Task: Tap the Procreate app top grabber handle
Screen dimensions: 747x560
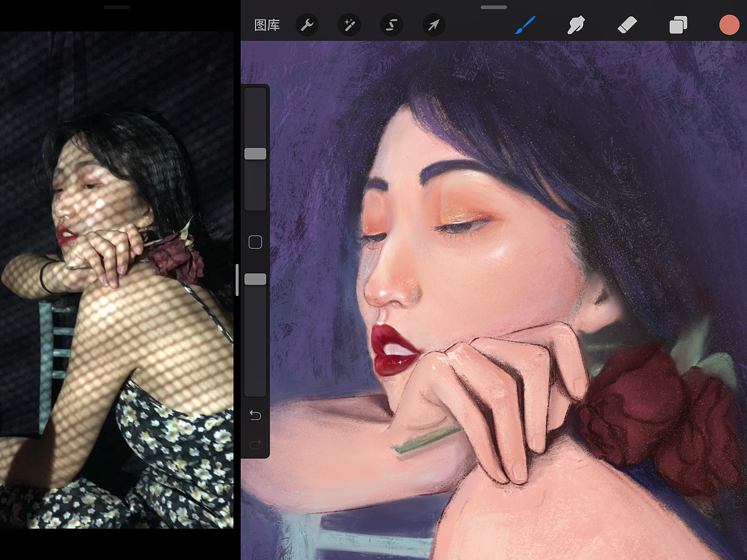Action: click(x=494, y=8)
